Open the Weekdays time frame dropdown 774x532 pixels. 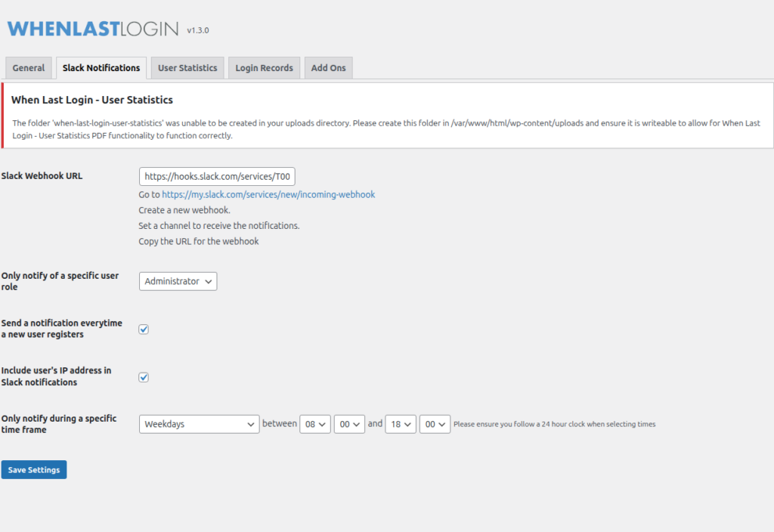[x=200, y=424]
